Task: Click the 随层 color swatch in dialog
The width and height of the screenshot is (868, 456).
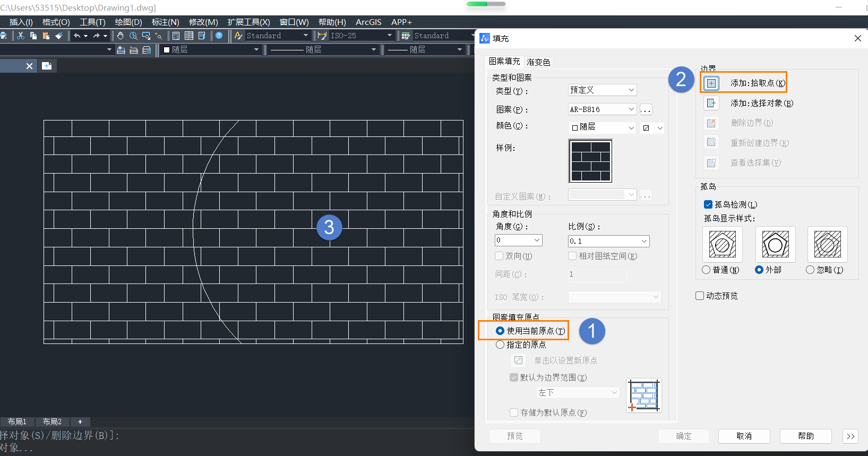Action: tap(575, 127)
